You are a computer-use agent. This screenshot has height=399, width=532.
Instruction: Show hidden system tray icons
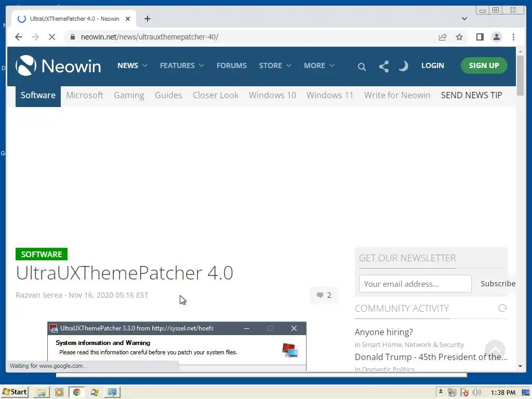(x=441, y=392)
